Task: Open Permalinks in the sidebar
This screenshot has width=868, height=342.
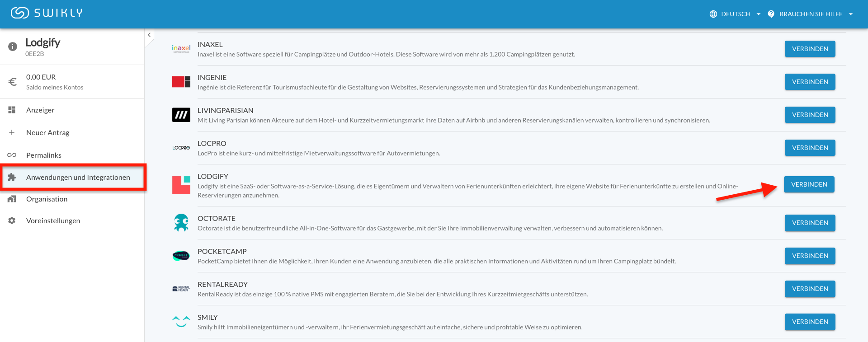Action: click(72, 155)
